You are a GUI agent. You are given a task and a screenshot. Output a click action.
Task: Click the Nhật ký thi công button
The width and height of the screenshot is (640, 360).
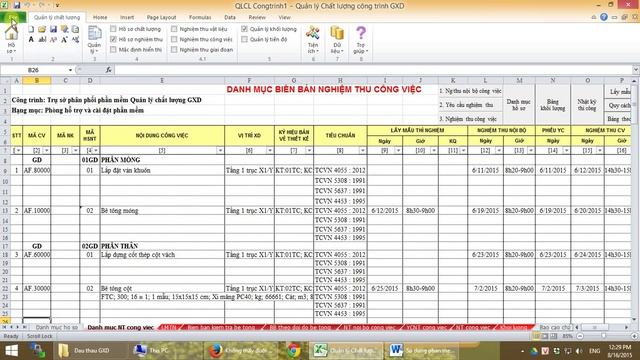[587, 105]
